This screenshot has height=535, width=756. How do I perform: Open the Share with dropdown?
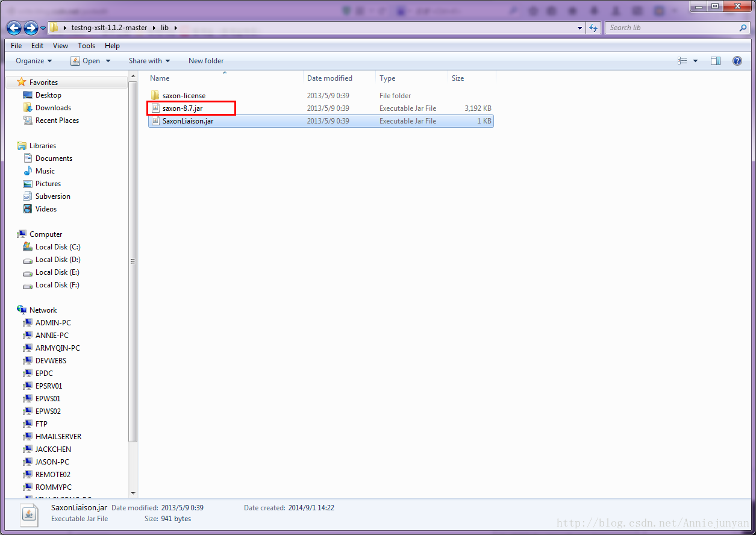coord(149,61)
